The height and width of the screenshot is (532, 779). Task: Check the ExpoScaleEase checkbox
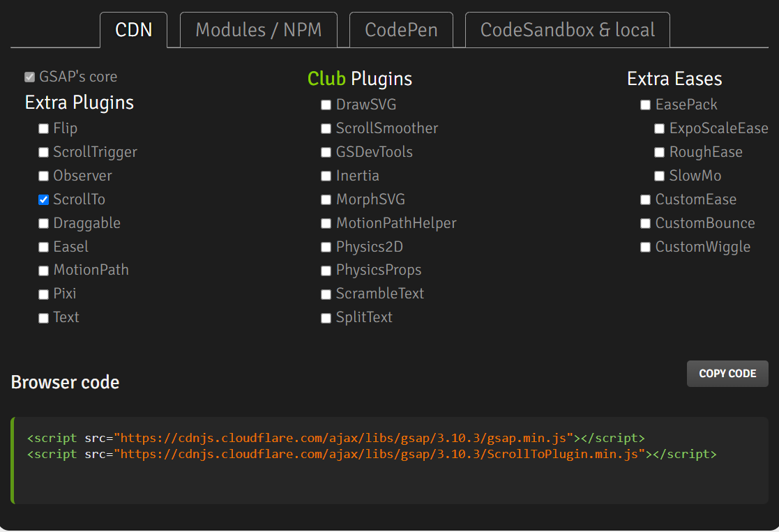tap(659, 129)
